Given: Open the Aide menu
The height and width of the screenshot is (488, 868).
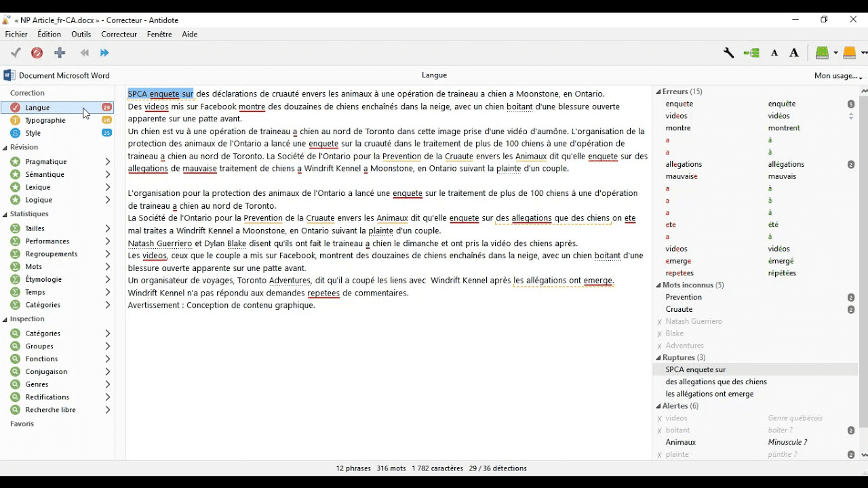Looking at the screenshot, I should [190, 34].
